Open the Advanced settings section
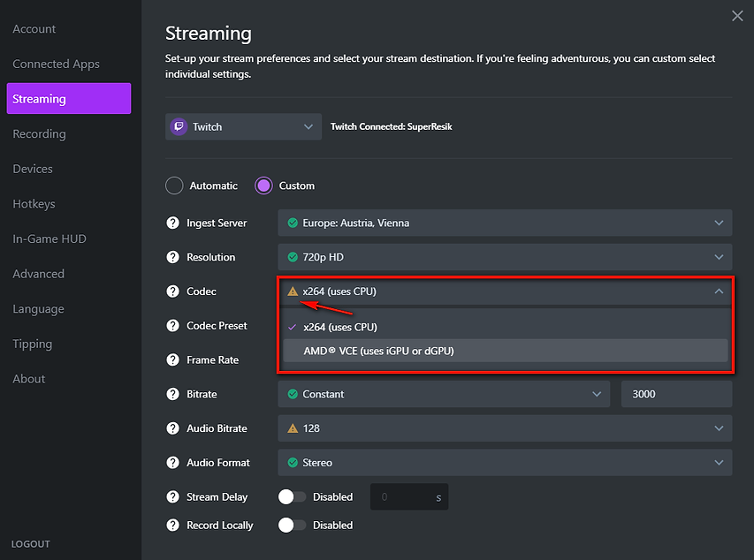 (x=39, y=274)
